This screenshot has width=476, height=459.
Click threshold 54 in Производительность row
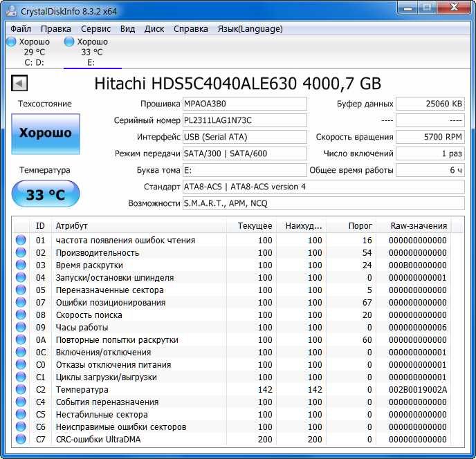[x=367, y=253]
